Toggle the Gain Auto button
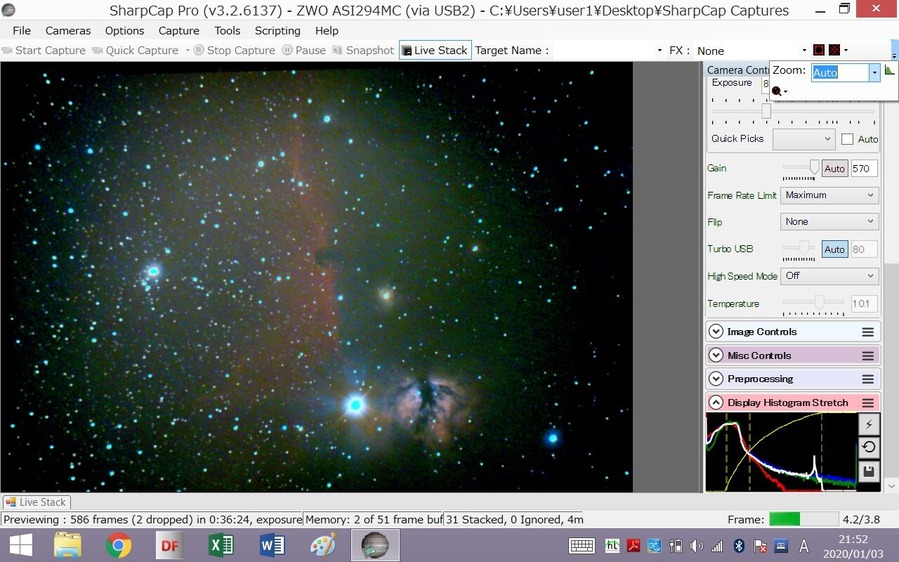899x562 pixels. (x=834, y=169)
